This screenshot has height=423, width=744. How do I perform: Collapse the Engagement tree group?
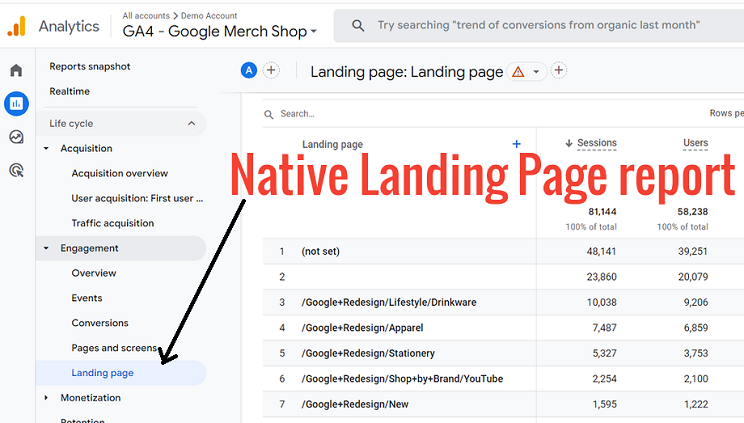click(46, 248)
